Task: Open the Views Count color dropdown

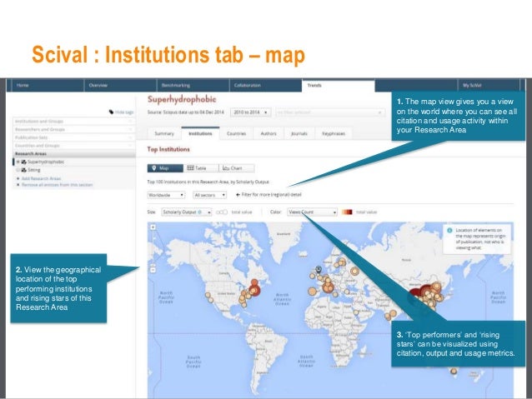Action: [x=312, y=212]
